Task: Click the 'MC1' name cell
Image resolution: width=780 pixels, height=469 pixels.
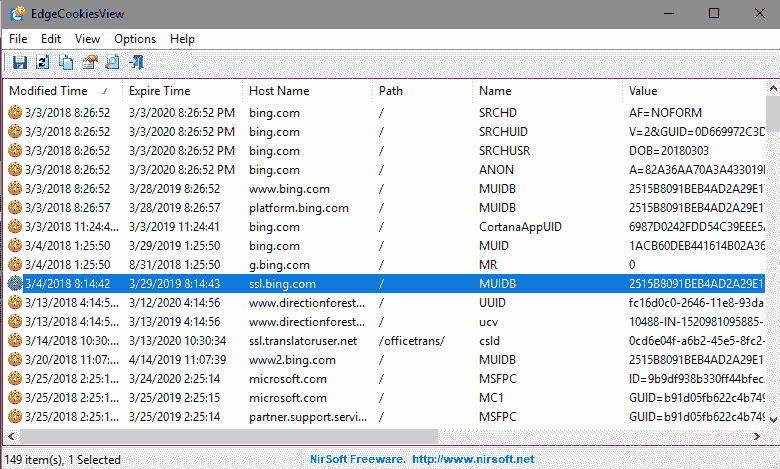Action: click(491, 398)
